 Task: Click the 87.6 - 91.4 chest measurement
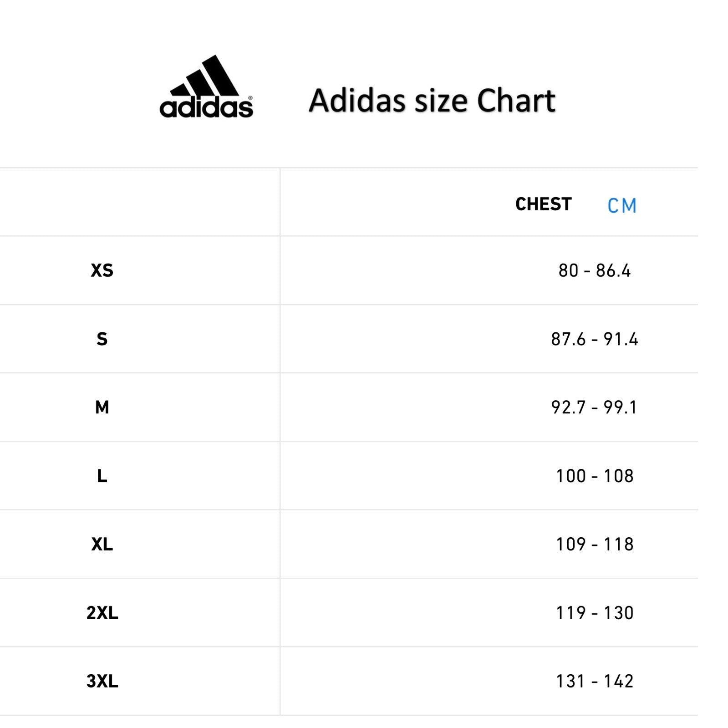pos(594,339)
